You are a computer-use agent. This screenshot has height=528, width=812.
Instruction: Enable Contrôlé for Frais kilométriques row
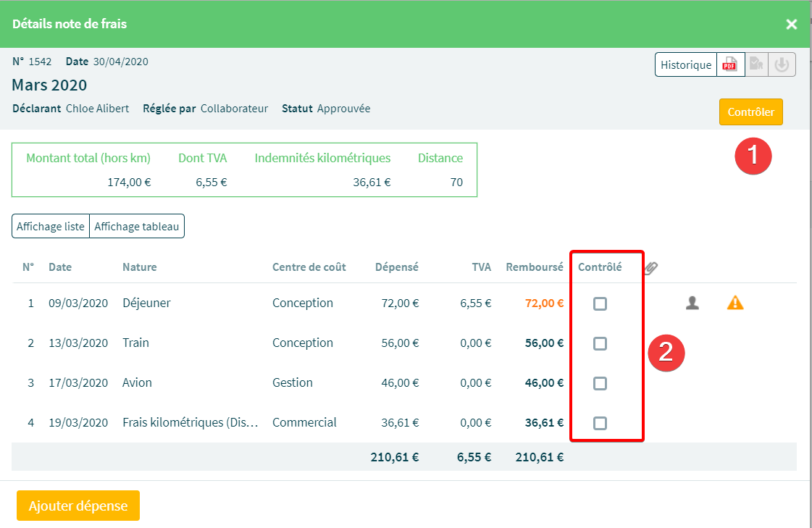(x=600, y=423)
